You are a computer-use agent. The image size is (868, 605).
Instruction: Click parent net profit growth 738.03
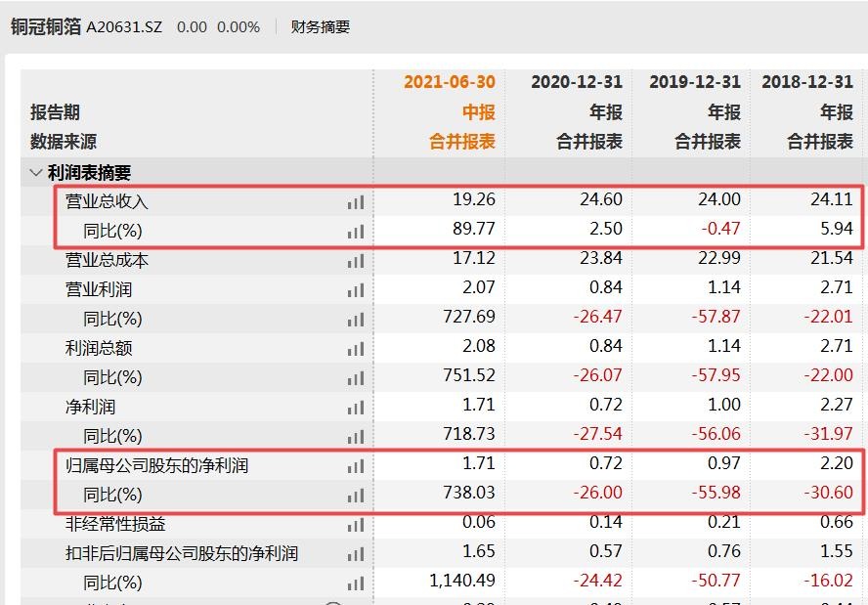pyautogui.click(x=469, y=493)
